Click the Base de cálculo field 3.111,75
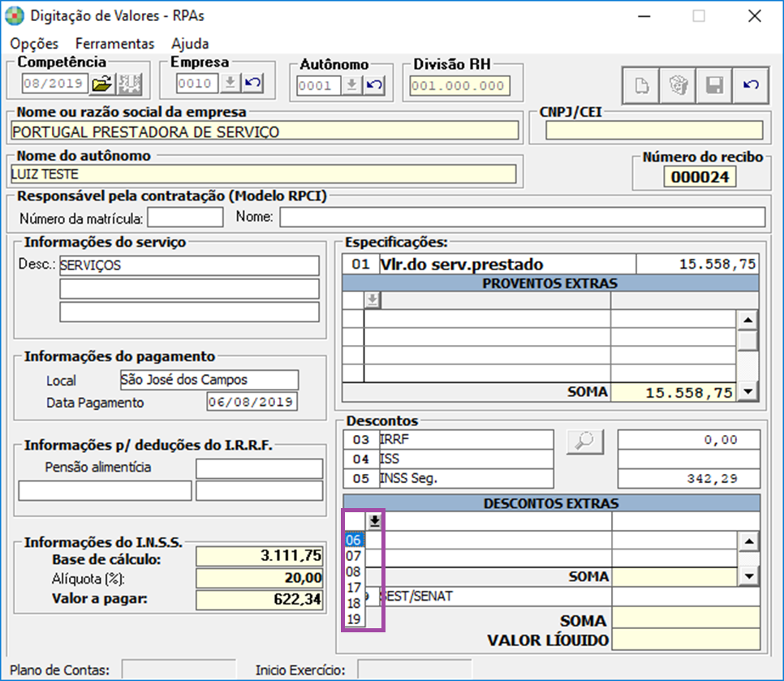The width and height of the screenshot is (784, 681). pyautogui.click(x=260, y=556)
